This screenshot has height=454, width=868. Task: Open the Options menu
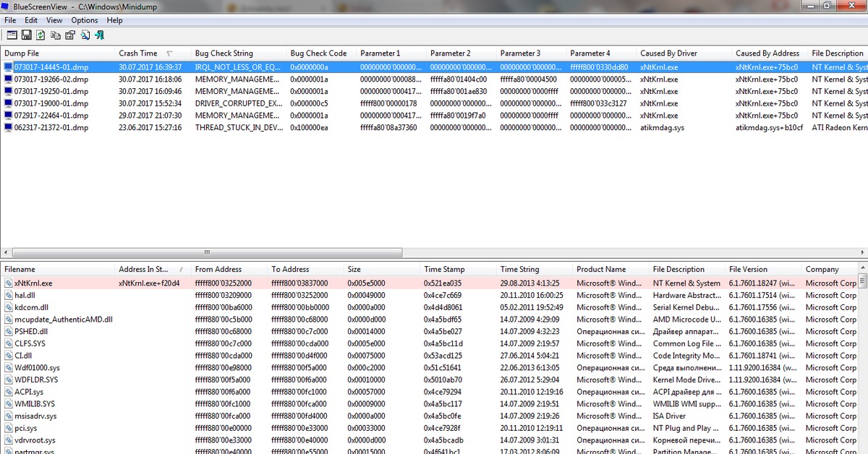[84, 20]
